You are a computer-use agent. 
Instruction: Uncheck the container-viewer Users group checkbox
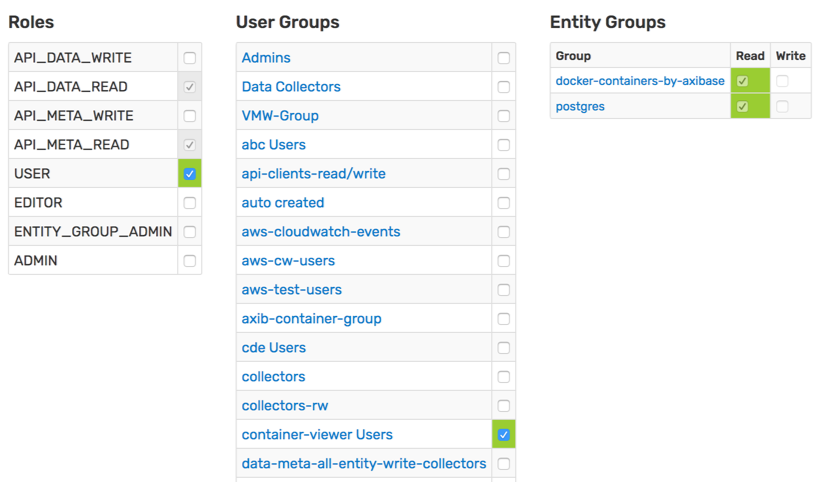[504, 434]
